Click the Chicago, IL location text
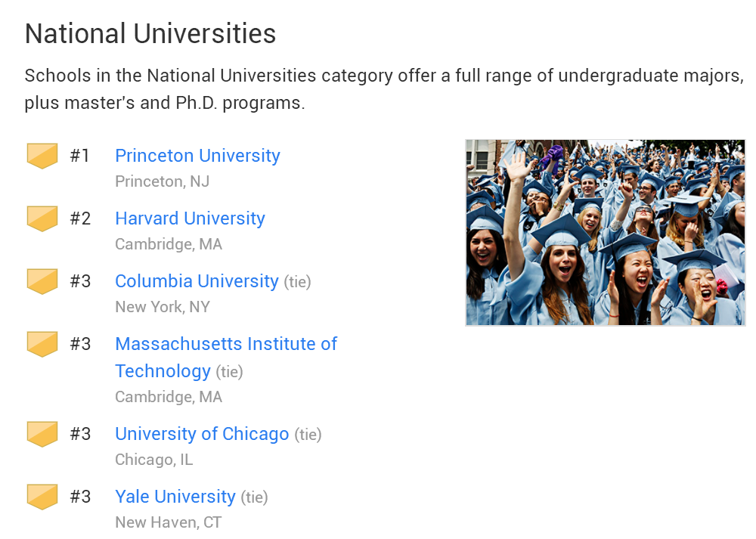Viewport: 756px width, 539px height. 153,460
